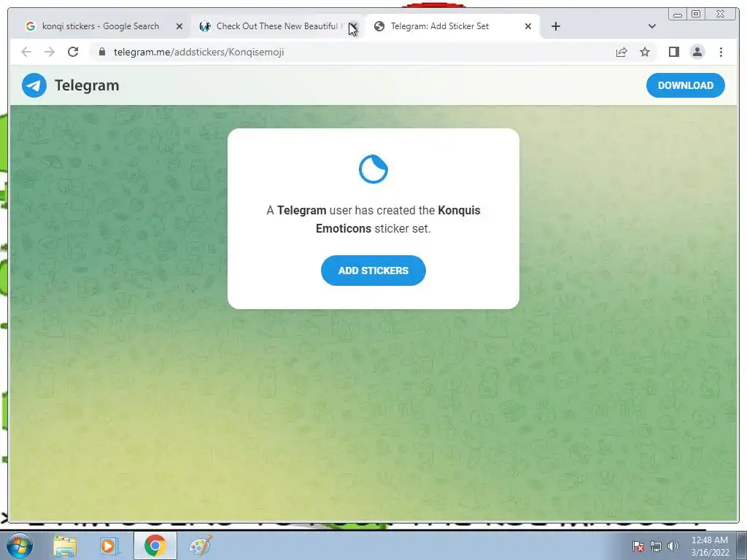Open the Chrome side panel

[x=673, y=52]
